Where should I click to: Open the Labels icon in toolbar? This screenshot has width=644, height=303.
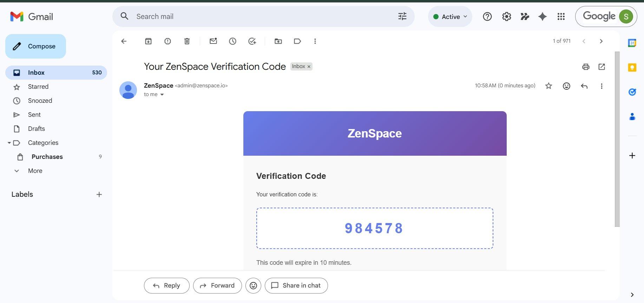pos(297,41)
